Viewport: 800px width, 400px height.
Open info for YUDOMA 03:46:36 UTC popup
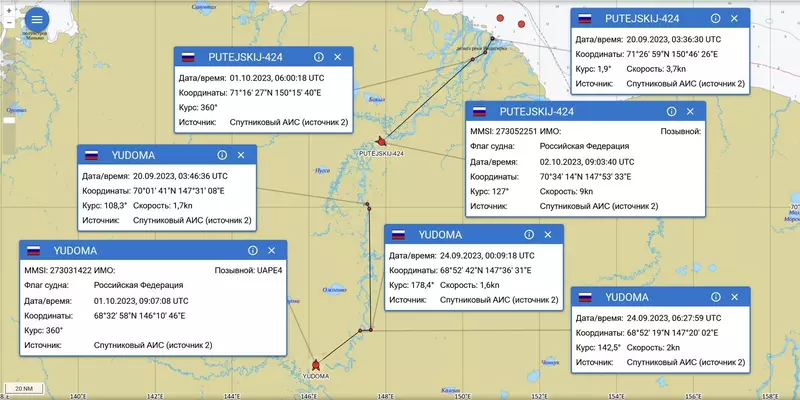pos(222,155)
